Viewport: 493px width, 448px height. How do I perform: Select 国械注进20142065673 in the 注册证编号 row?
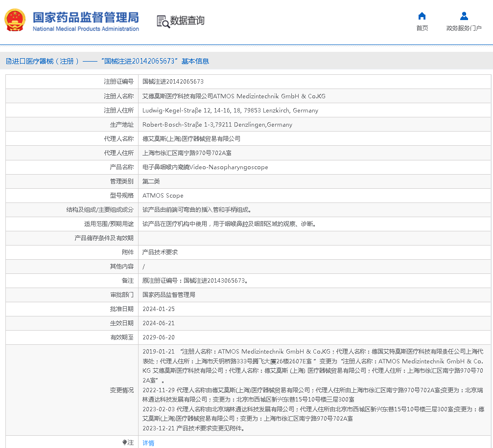pyautogui.click(x=173, y=82)
